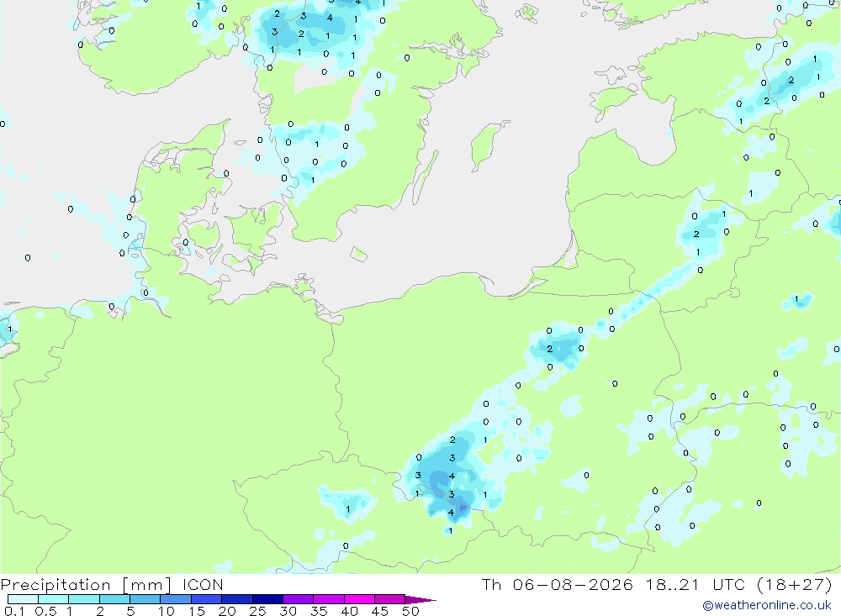This screenshot has height=616, width=841.
Task: Click the legend label '25'
Action: click(x=258, y=611)
